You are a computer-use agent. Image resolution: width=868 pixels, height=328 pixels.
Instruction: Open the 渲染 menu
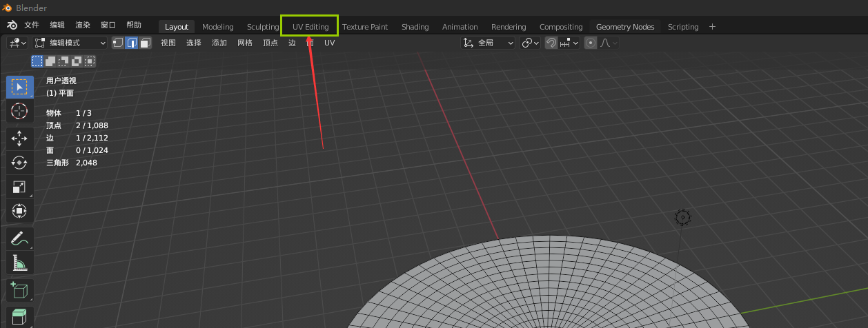click(83, 25)
